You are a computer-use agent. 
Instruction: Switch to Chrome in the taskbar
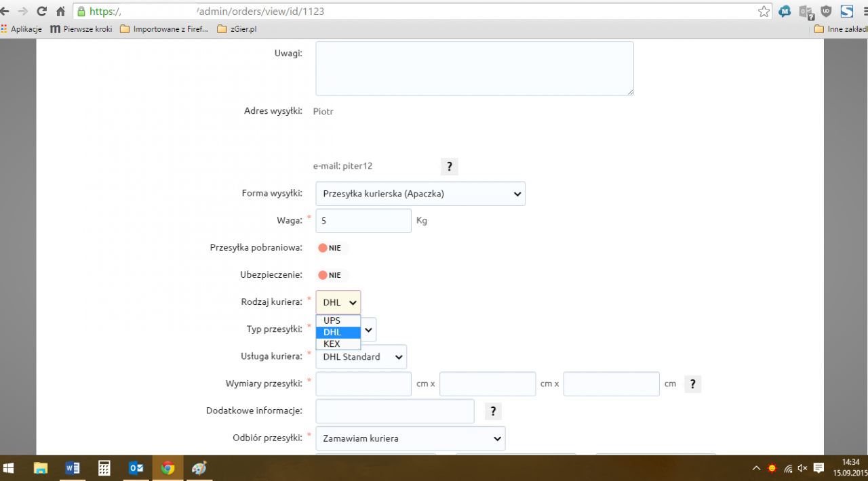(x=167, y=468)
